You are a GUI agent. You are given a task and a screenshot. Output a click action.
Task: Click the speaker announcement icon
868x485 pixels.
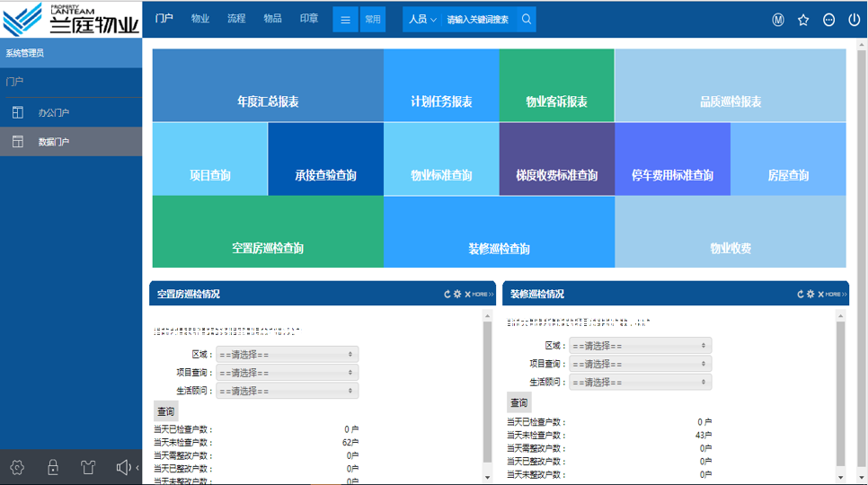[123, 467]
